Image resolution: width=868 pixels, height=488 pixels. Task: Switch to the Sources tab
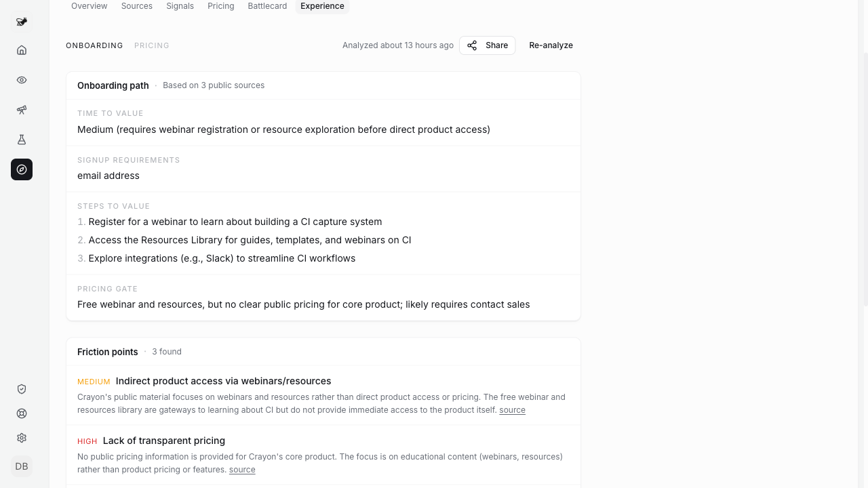click(137, 6)
